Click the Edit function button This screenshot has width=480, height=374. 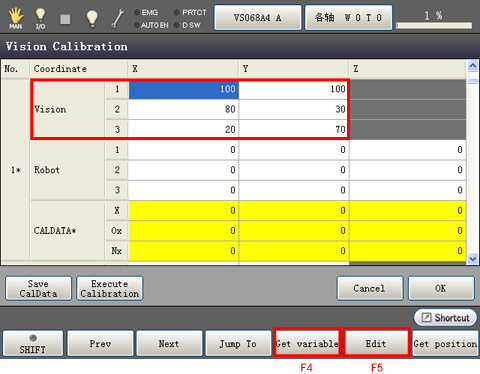(376, 343)
